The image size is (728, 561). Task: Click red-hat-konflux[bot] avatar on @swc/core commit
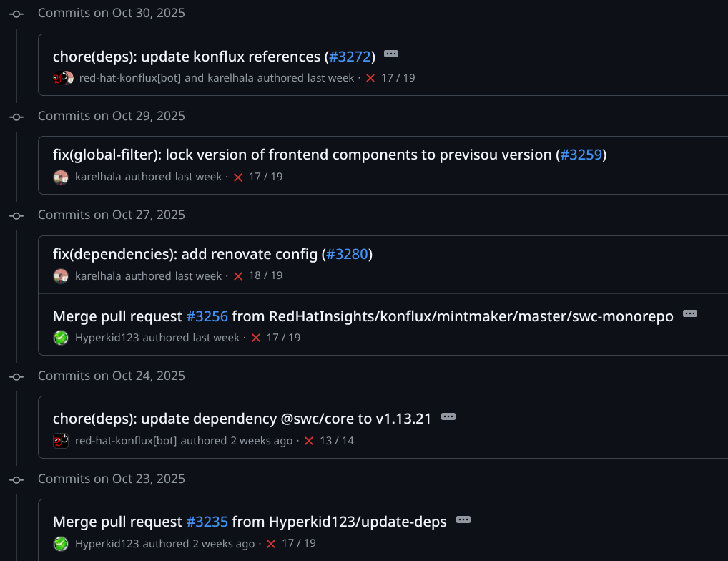(x=61, y=441)
